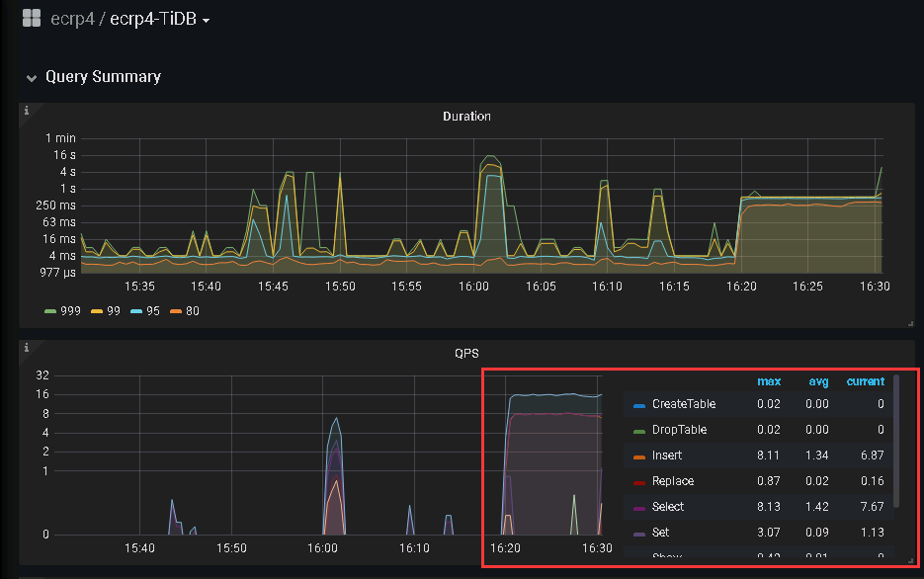This screenshot has height=579, width=924.
Task: Click the QPS panel resize handle
Action: click(910, 560)
